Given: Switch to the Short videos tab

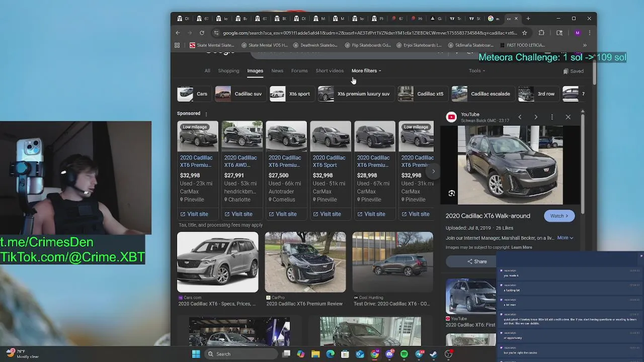Looking at the screenshot, I should tap(330, 71).
